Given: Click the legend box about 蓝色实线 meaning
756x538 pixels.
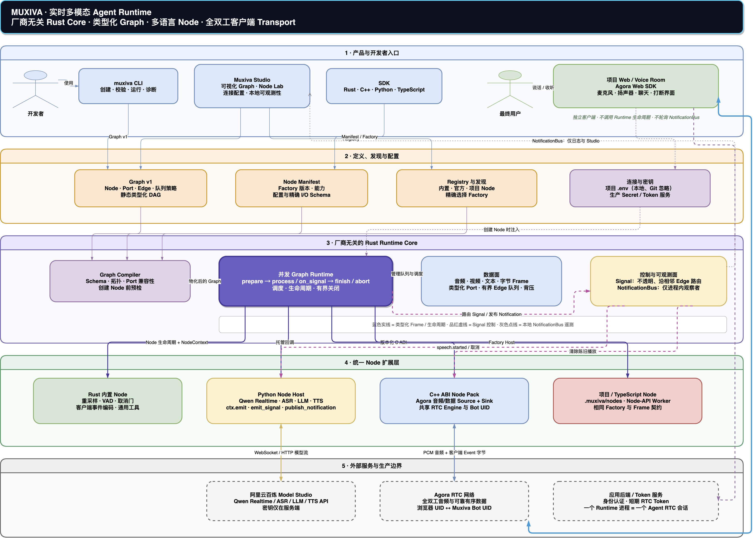Looking at the screenshot, I should [x=473, y=325].
